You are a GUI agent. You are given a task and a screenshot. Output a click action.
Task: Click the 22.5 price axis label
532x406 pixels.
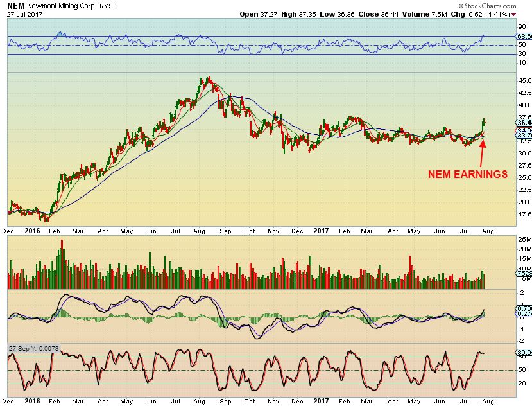click(x=524, y=190)
